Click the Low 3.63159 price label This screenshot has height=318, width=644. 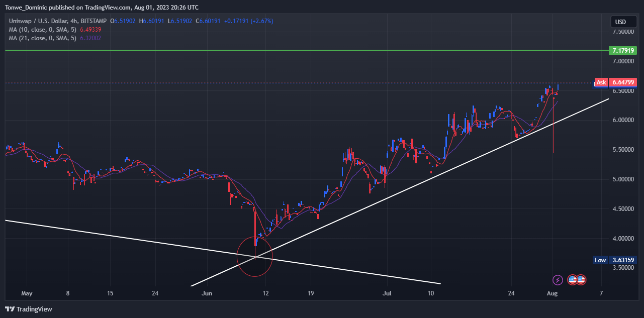(x=615, y=260)
